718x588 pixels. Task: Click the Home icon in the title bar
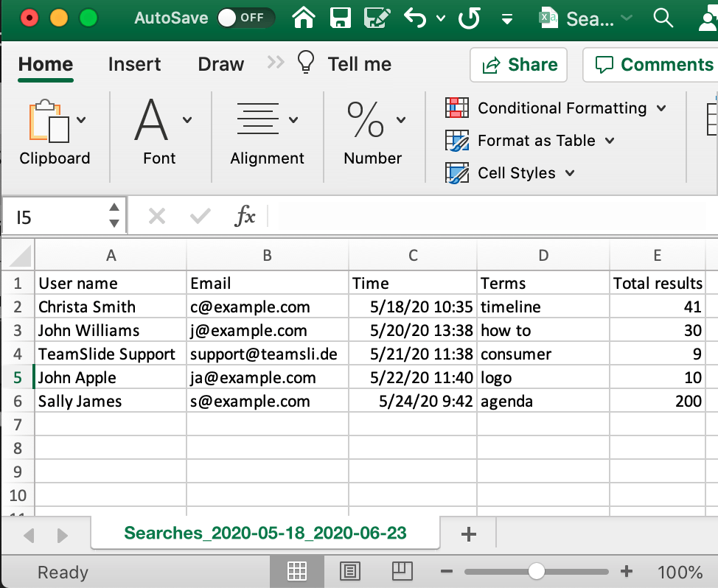(303, 18)
